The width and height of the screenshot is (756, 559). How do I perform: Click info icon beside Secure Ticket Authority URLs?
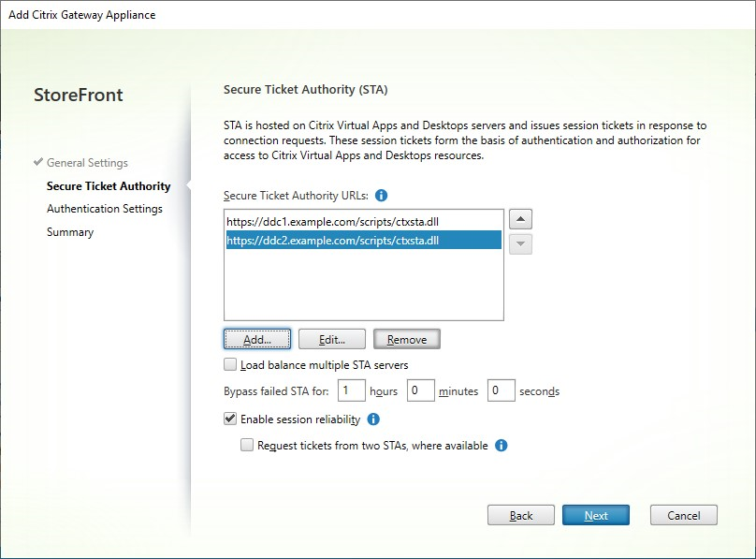click(381, 196)
